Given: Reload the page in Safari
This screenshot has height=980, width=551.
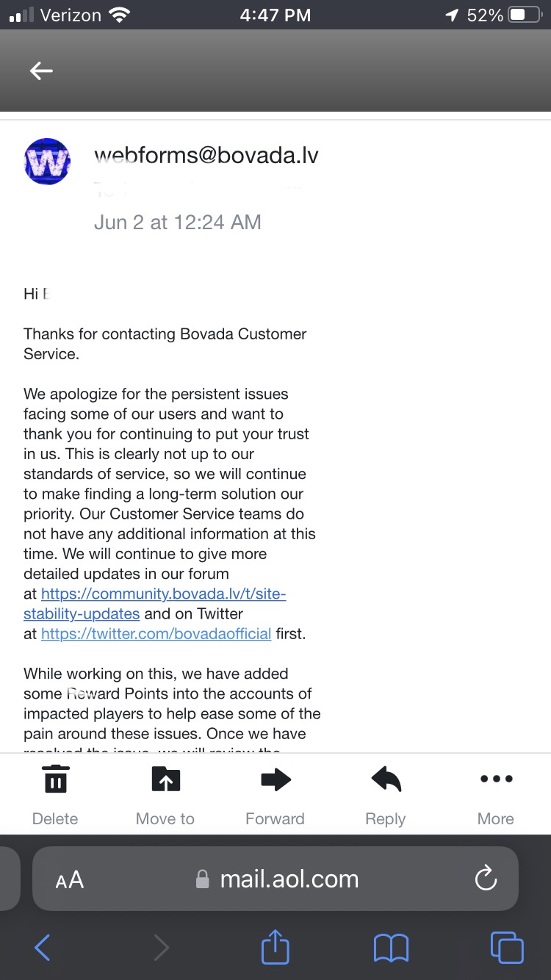Looking at the screenshot, I should pyautogui.click(x=486, y=879).
